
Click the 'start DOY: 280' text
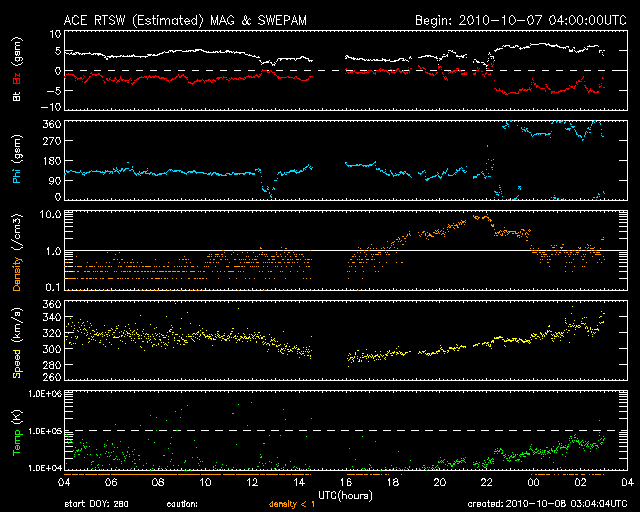coord(97,504)
